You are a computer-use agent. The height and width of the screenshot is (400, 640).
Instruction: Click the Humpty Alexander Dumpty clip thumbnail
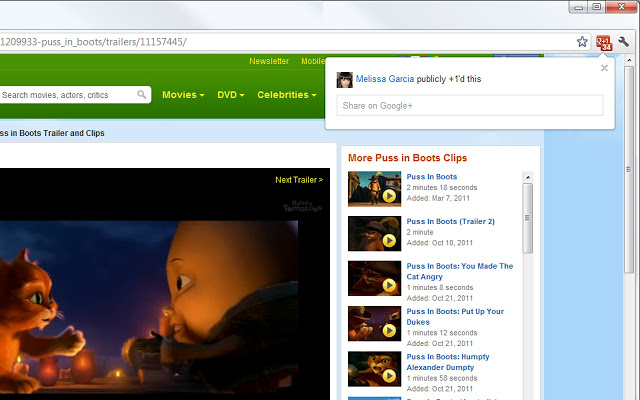(x=374, y=368)
